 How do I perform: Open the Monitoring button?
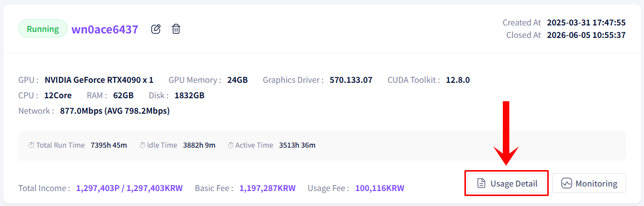click(589, 184)
